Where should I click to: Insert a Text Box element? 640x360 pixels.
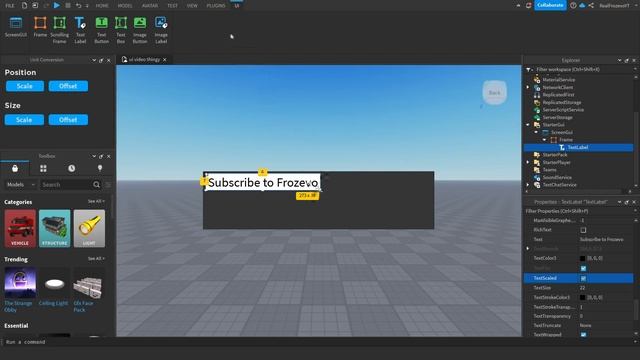coord(121,30)
